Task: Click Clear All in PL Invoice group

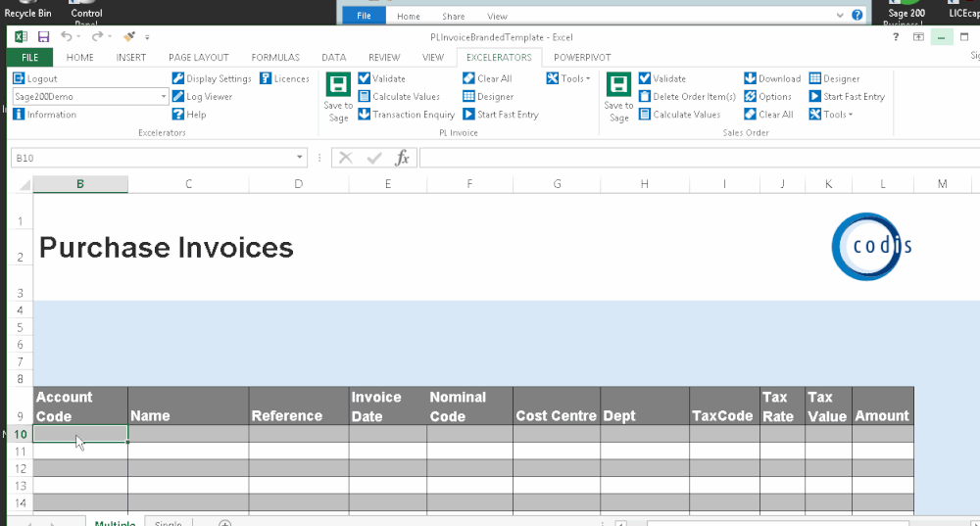Action: 487,78
